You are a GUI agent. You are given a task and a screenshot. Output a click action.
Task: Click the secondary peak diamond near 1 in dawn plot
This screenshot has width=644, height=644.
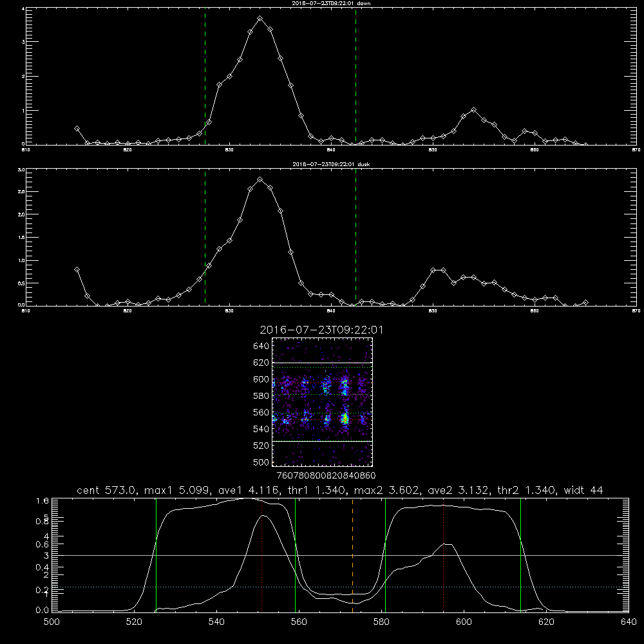(x=473, y=110)
